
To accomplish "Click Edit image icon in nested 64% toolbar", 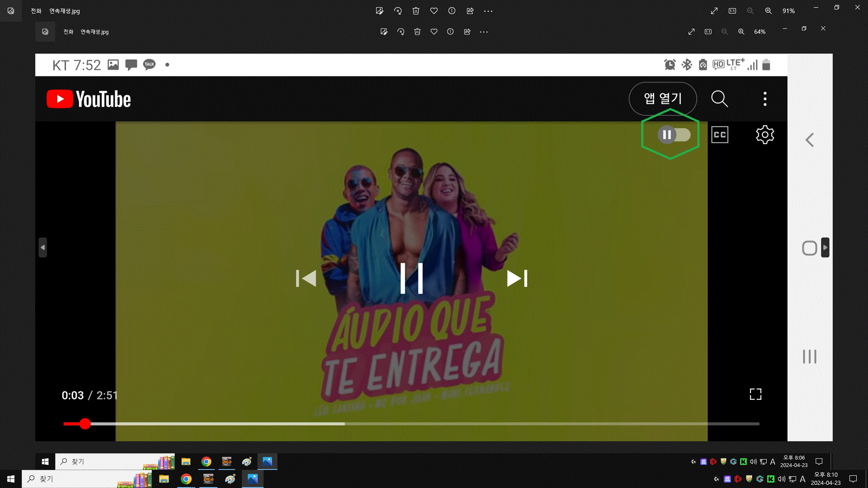I will [x=384, y=32].
